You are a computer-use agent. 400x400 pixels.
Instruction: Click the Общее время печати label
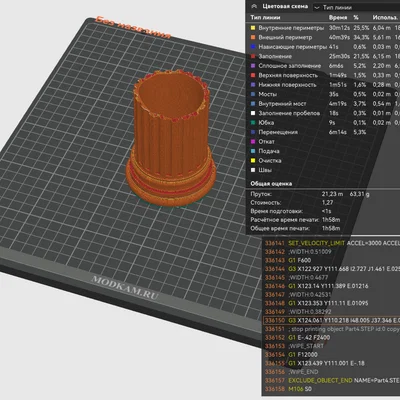coord(280,229)
